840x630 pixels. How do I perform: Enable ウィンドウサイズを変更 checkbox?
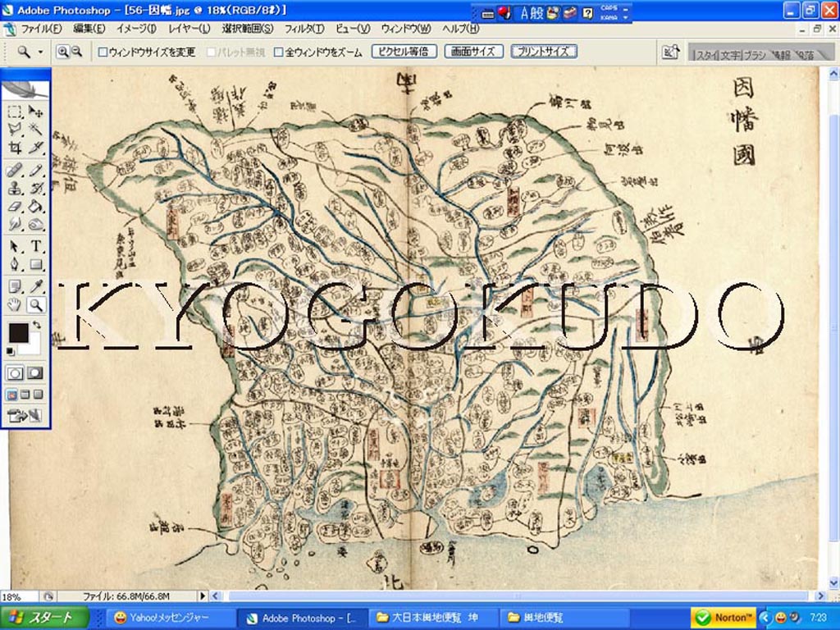pos(103,52)
